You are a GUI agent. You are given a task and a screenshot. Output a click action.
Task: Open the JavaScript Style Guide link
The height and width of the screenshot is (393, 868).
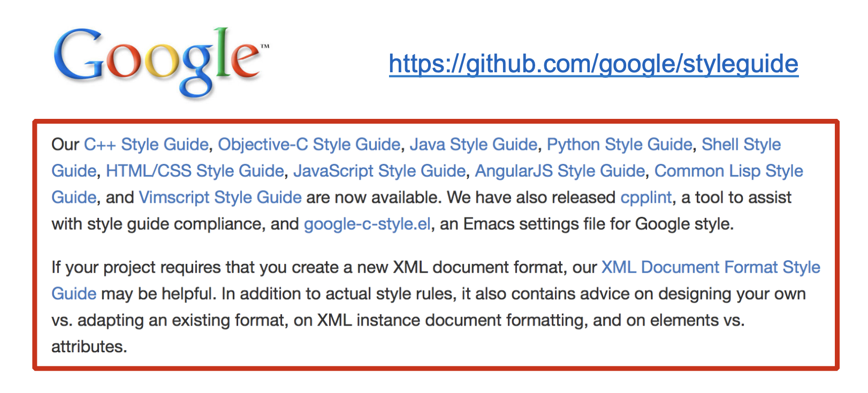point(379,171)
